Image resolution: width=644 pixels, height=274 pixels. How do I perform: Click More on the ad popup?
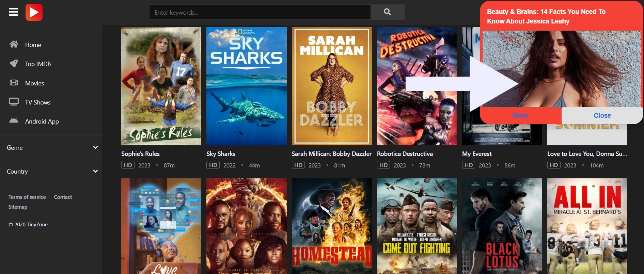tap(520, 116)
